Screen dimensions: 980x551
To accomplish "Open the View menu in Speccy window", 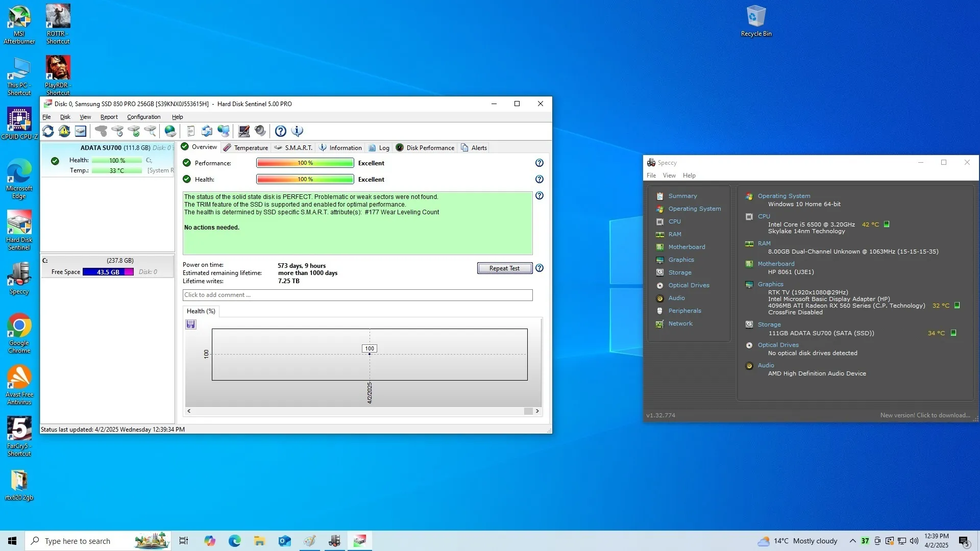I will pos(669,176).
